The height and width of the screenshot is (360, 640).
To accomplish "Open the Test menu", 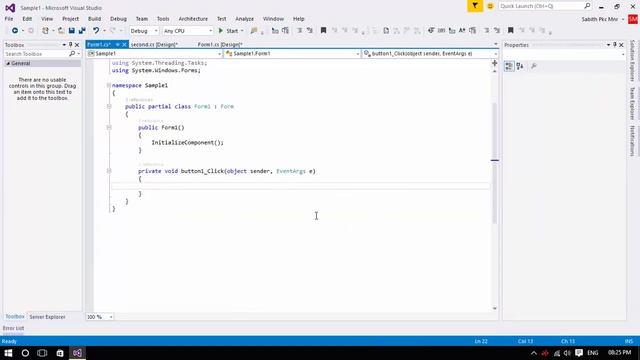I will [222, 19].
